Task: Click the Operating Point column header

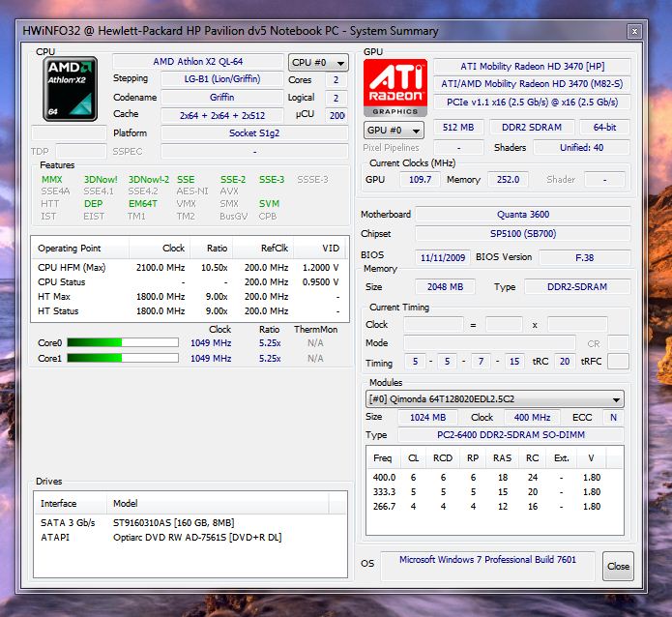Action: click(x=80, y=249)
